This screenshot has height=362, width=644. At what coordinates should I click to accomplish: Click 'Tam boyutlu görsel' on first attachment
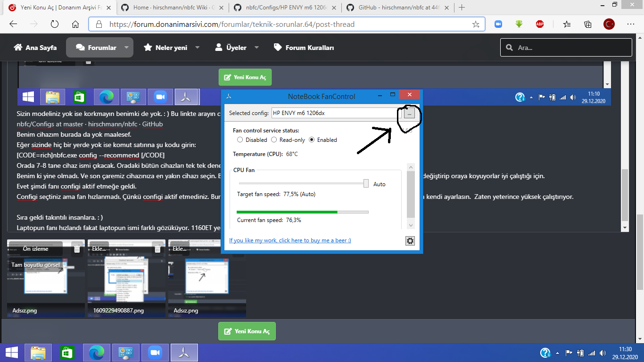click(36, 265)
